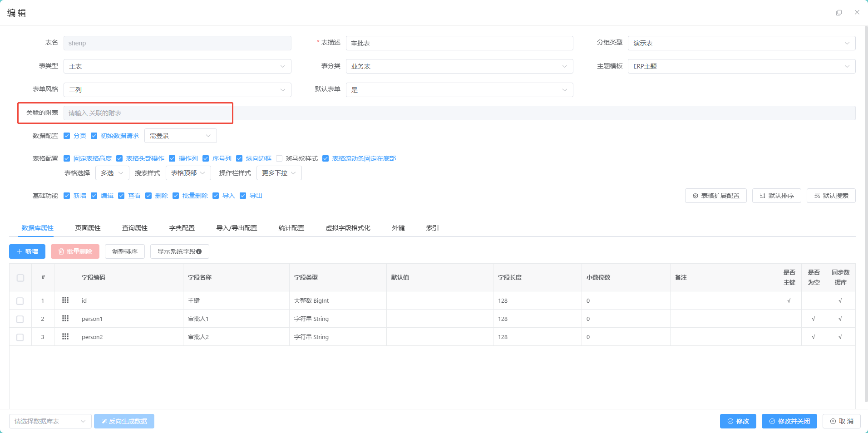The image size is (868, 433).
Task: Select the checkbox for the person1 row
Action: pos(20,319)
